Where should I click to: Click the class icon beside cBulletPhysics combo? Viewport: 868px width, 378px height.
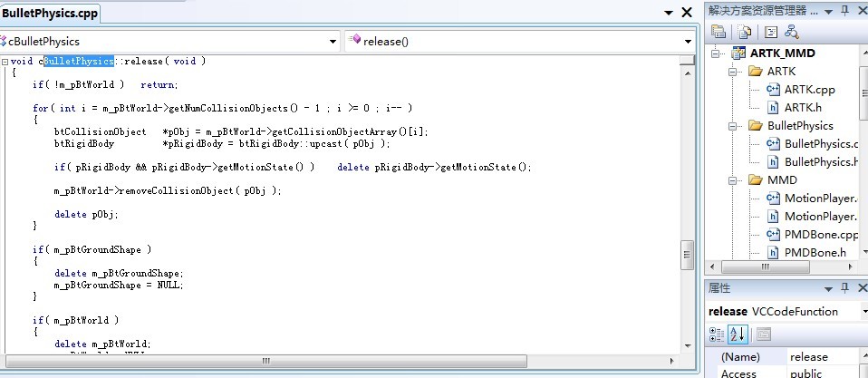coord(4,41)
